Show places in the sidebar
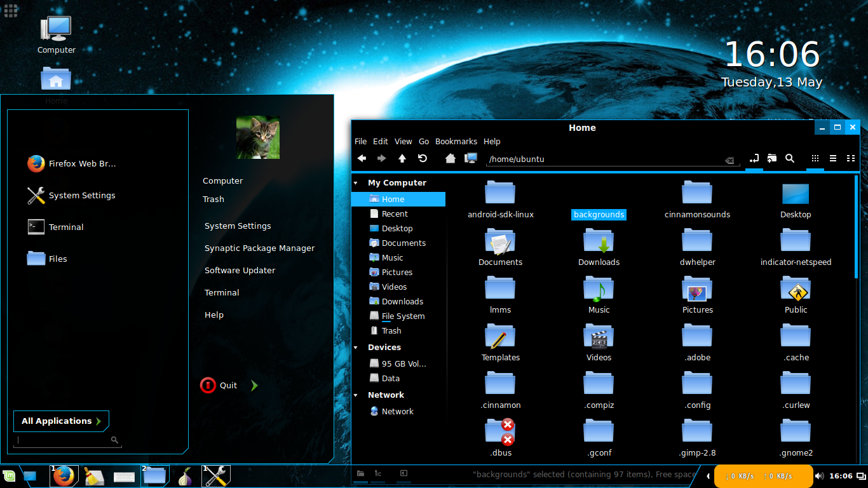 pos(360,473)
